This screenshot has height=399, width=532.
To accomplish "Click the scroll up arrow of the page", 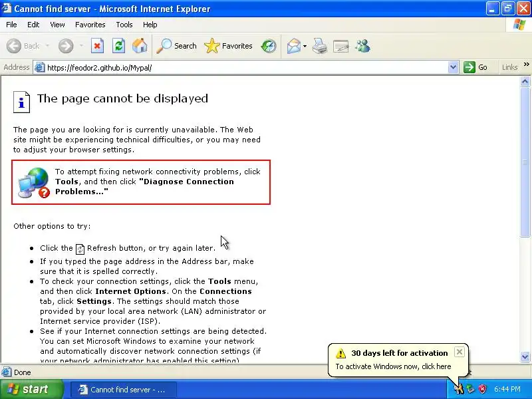I will [x=525, y=81].
